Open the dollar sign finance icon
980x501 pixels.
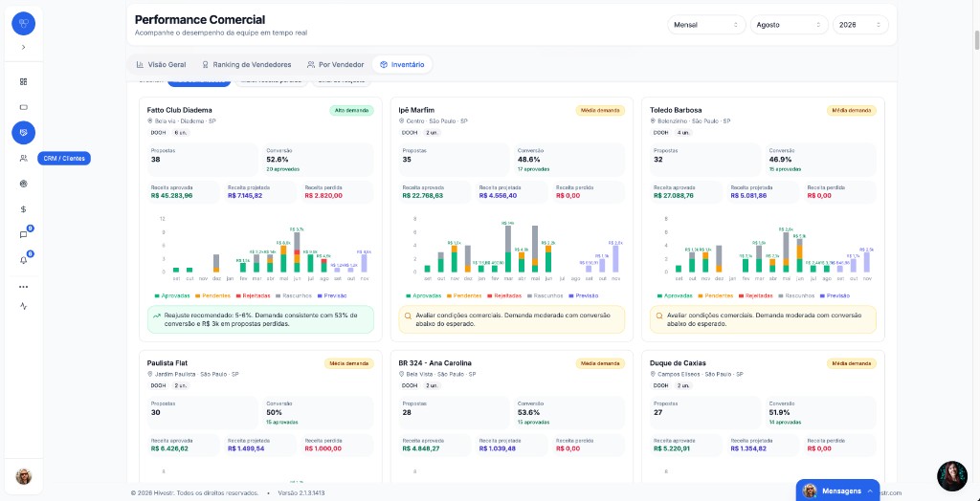click(x=24, y=209)
